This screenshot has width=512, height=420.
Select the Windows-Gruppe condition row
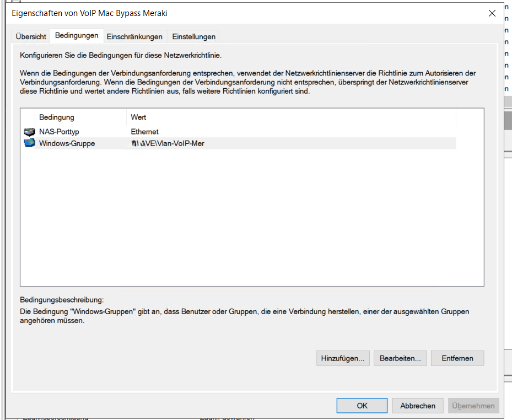click(67, 144)
